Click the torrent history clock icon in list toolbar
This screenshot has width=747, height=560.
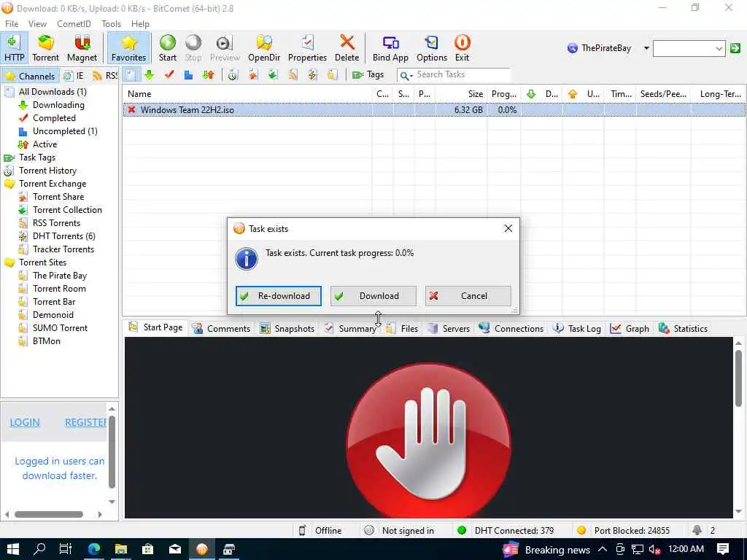pyautogui.click(x=233, y=75)
